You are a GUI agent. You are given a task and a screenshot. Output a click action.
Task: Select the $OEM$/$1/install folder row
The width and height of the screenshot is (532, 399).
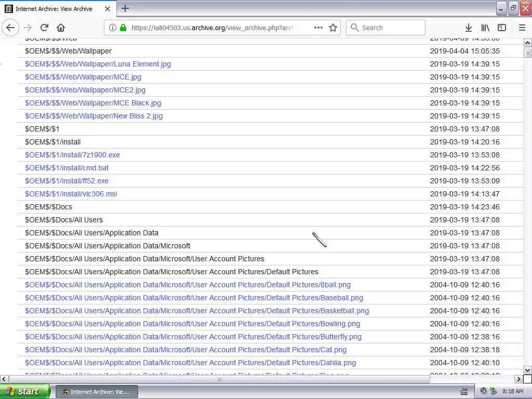coord(270,142)
